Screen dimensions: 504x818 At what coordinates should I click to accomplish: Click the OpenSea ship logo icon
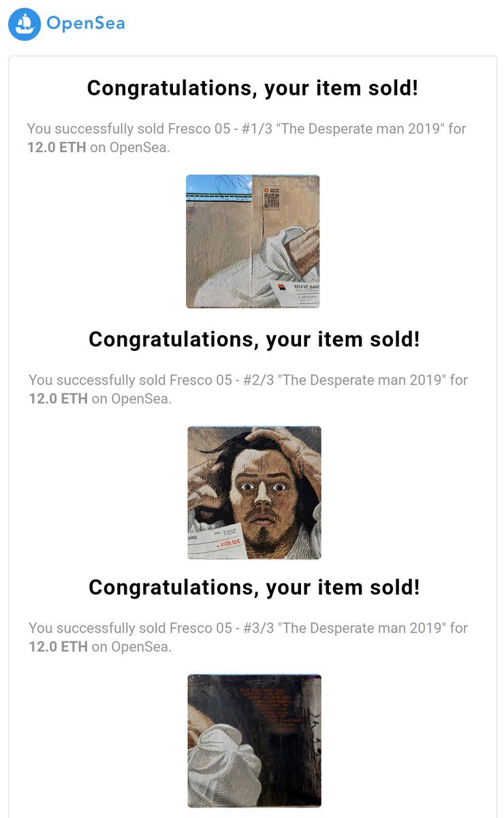[x=25, y=25]
